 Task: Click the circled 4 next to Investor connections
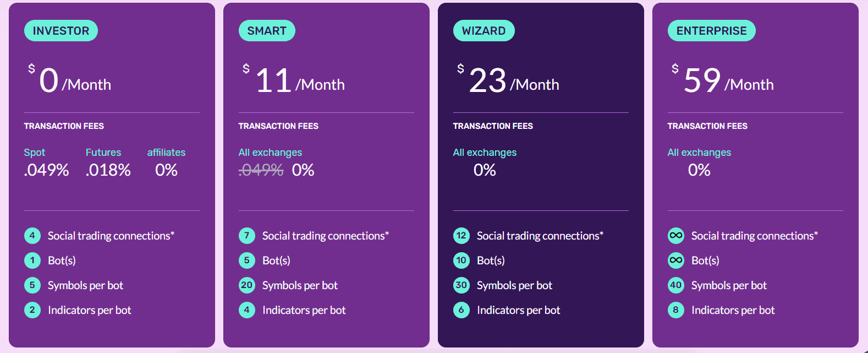(32, 235)
